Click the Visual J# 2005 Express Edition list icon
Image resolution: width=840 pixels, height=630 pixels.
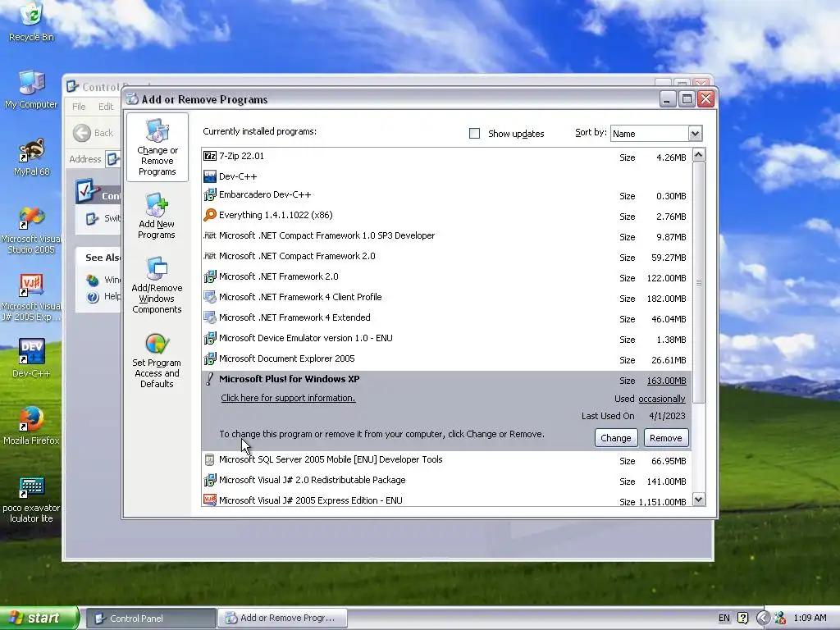pos(210,500)
